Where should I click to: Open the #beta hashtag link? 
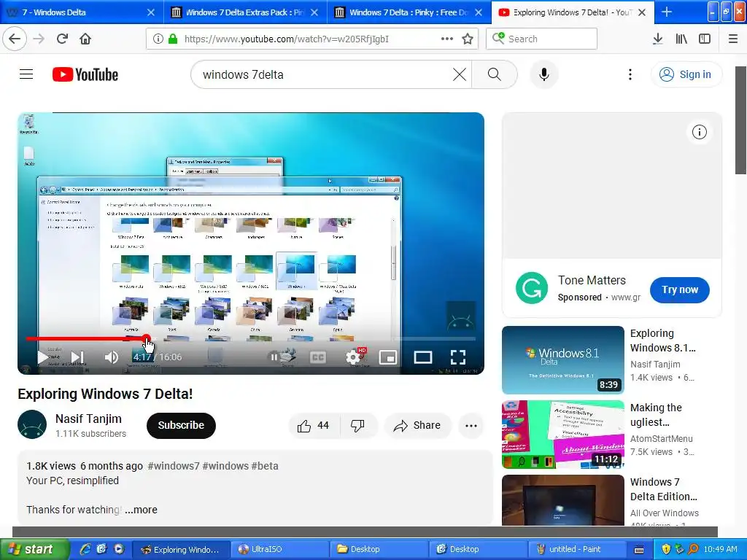coord(265,466)
